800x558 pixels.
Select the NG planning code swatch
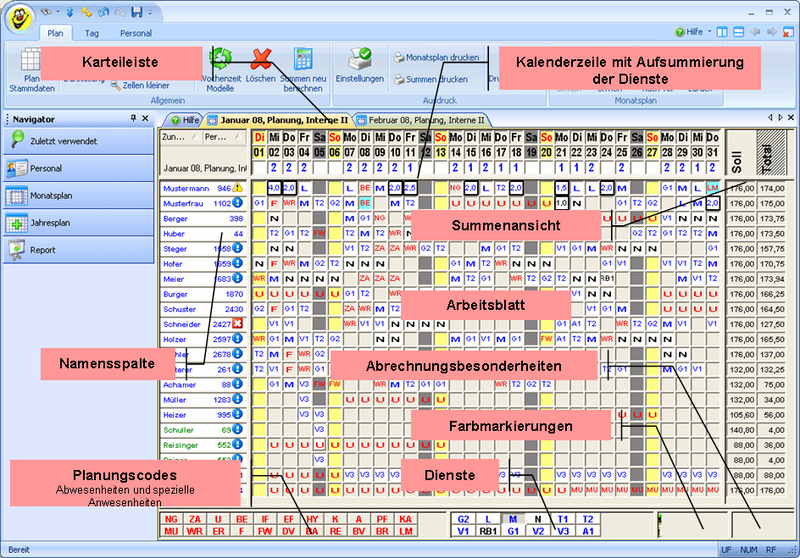(x=171, y=519)
